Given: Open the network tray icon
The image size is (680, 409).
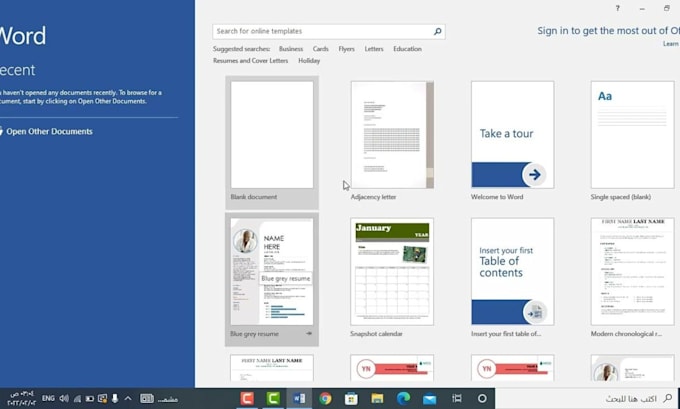Looking at the screenshot, I should [77, 398].
